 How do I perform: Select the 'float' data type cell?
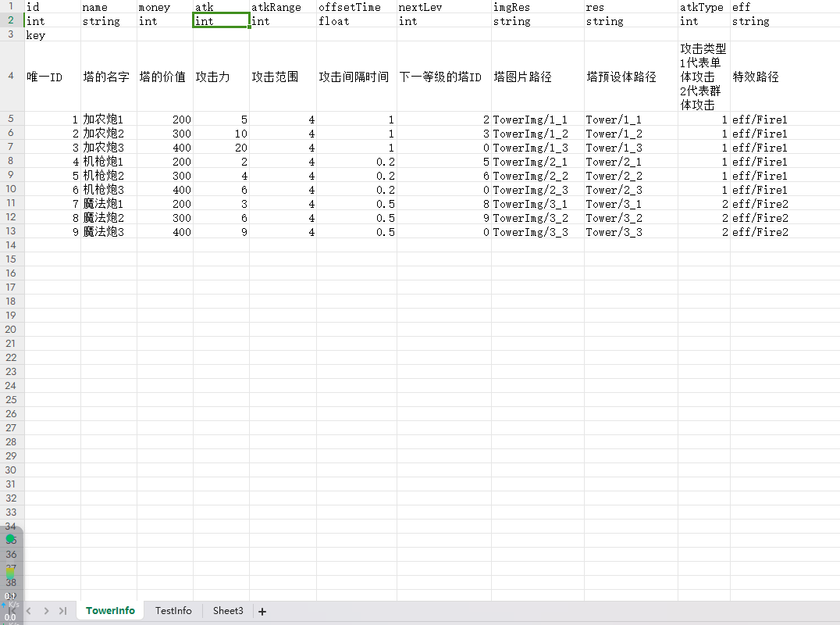click(x=356, y=21)
